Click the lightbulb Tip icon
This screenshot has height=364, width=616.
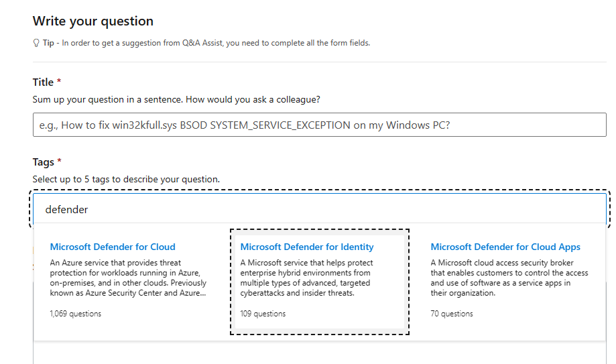click(x=36, y=43)
